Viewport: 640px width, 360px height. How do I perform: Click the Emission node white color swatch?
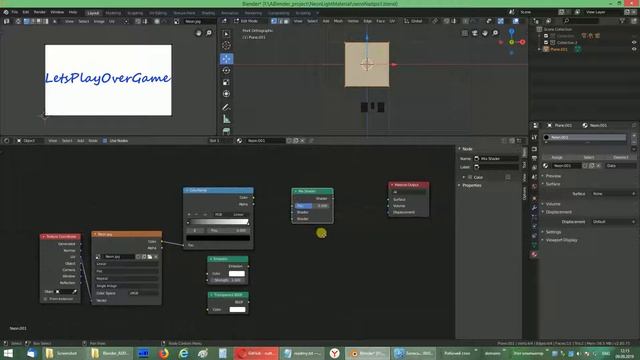pyautogui.click(x=237, y=273)
